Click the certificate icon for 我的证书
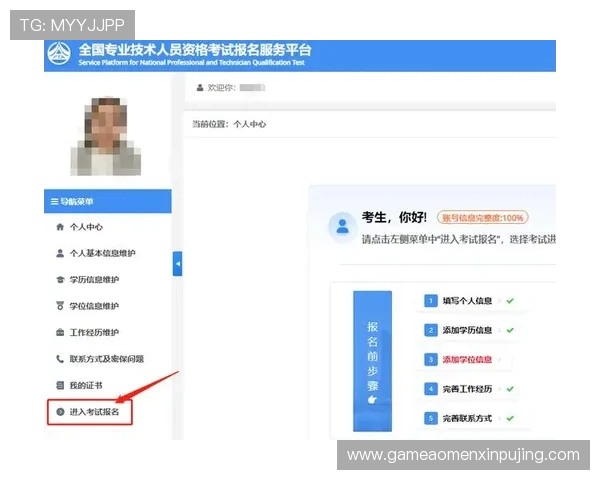 point(60,385)
